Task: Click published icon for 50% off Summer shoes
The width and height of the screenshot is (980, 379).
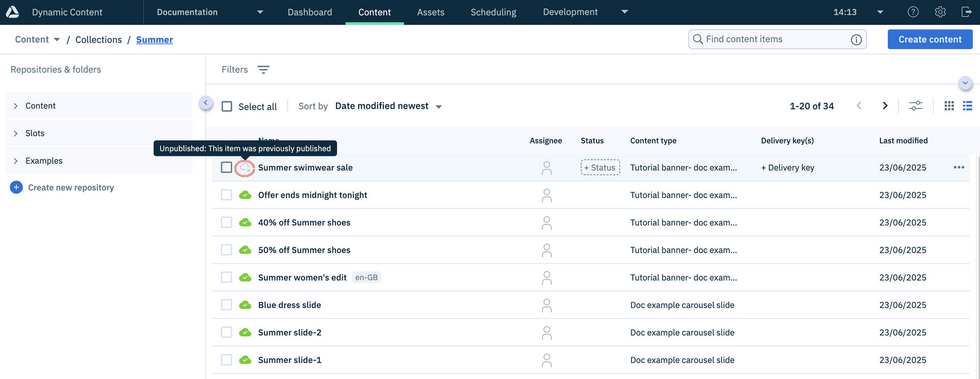Action: pyautogui.click(x=245, y=250)
